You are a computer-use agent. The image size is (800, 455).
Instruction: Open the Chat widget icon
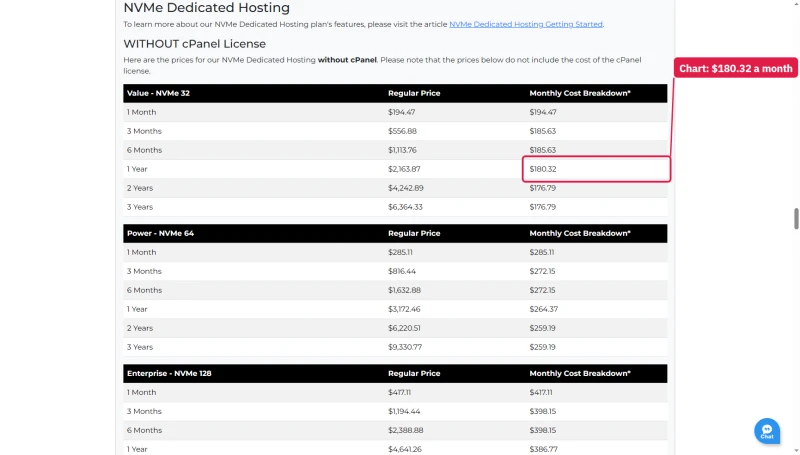click(767, 431)
